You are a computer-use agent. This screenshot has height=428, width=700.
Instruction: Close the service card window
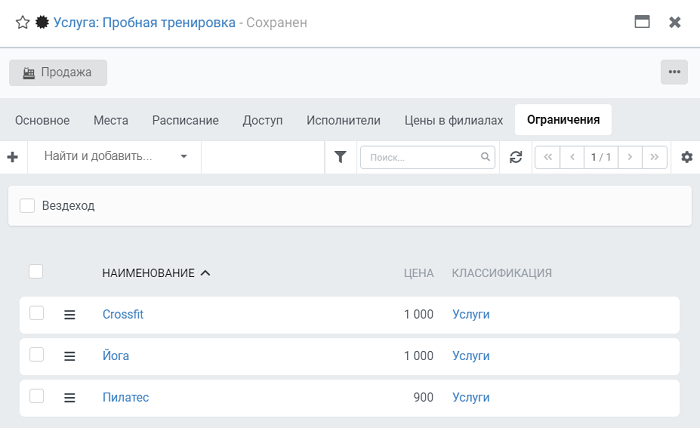point(675,22)
